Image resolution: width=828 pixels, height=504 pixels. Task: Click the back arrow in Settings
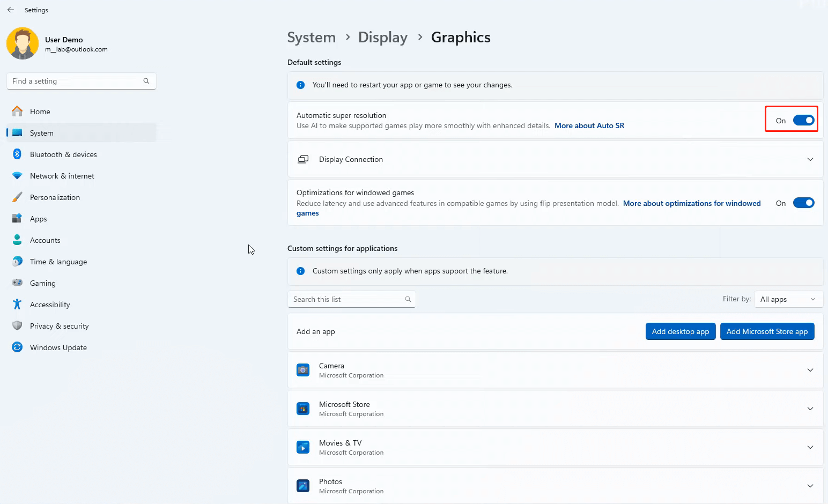coord(11,10)
